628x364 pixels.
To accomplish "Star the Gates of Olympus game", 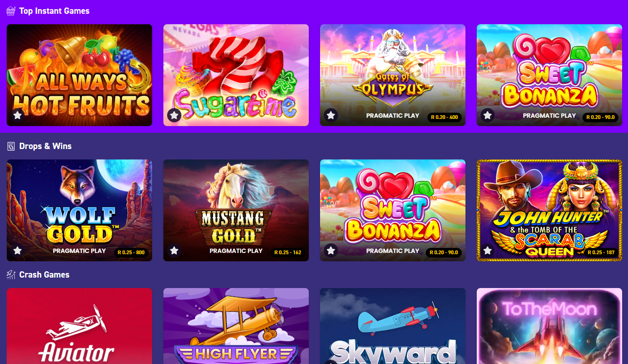I will (331, 115).
